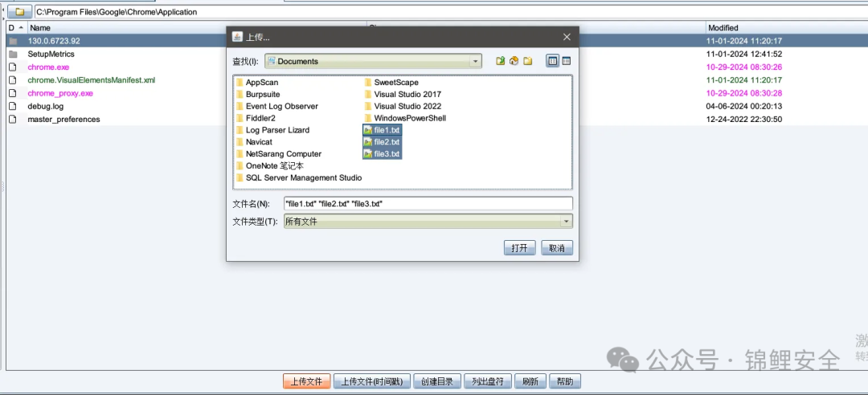Click the modified date 04-06-2024 00:20:13
Viewport: 868px width, 395px height.
[744, 106]
